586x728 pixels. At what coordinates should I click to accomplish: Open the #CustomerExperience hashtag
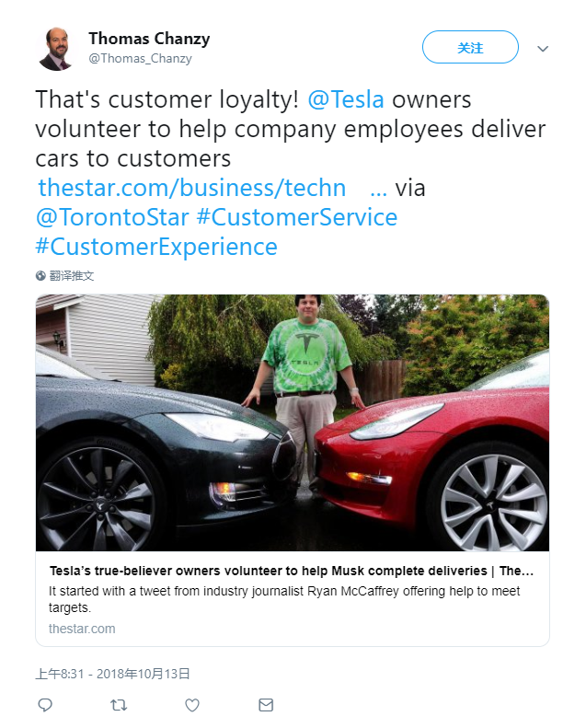click(x=156, y=247)
